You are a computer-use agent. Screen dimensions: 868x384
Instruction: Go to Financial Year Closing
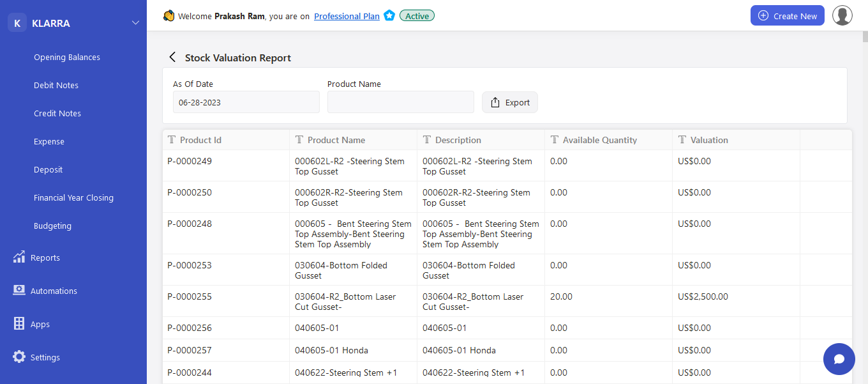pyautogui.click(x=73, y=197)
